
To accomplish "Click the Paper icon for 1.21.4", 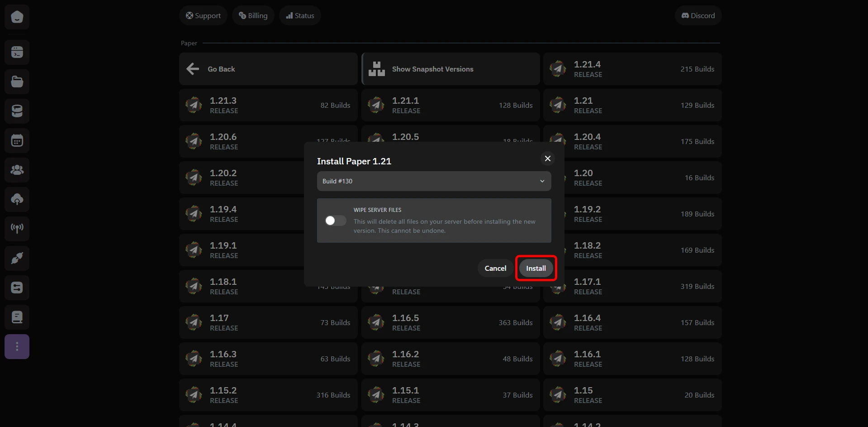I will (558, 69).
